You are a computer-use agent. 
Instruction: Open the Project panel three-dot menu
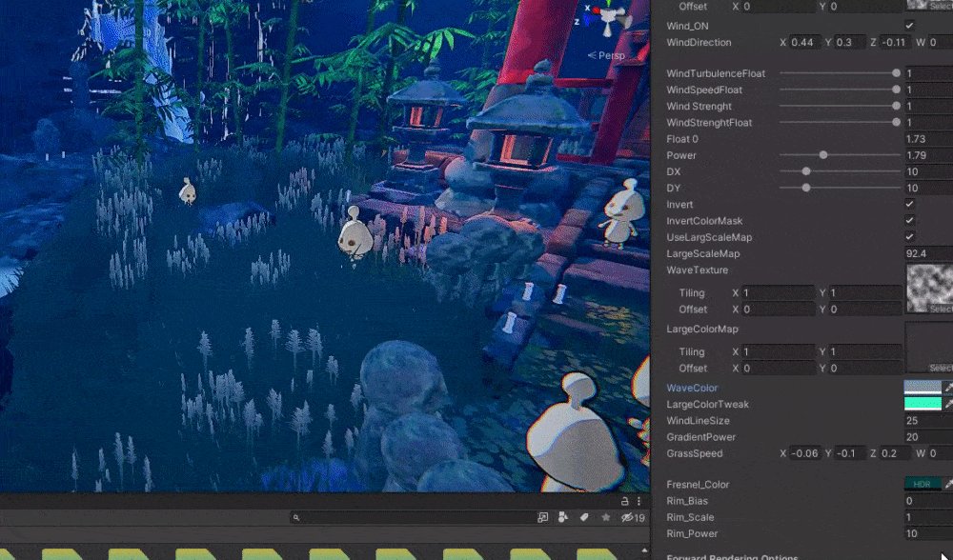point(639,501)
